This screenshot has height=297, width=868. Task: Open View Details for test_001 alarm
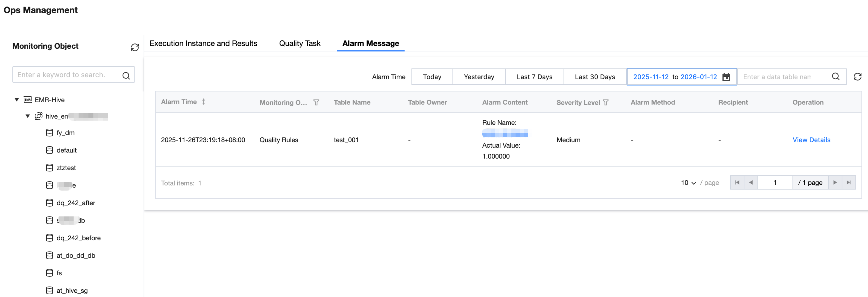(811, 140)
